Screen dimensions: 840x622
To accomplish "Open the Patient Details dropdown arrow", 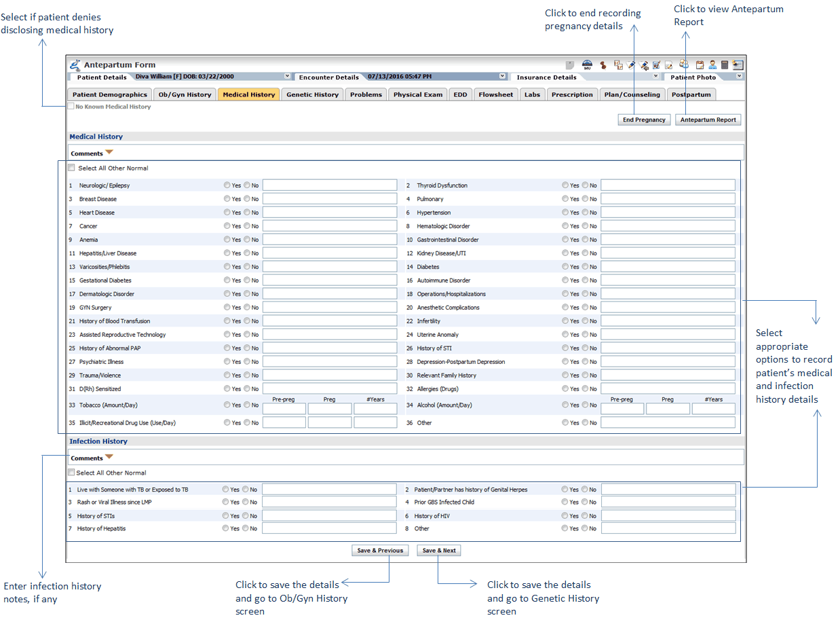I will pos(287,77).
